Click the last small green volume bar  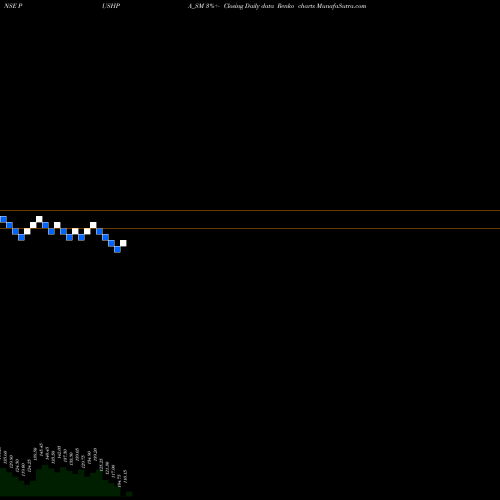pyautogui.click(x=129, y=494)
